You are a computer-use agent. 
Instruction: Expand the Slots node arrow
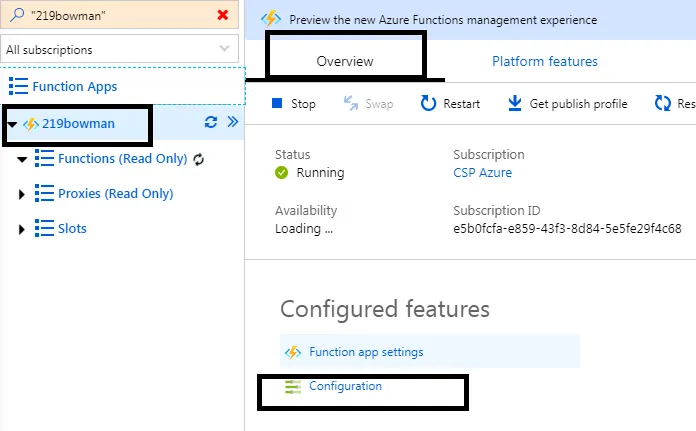click(21, 229)
